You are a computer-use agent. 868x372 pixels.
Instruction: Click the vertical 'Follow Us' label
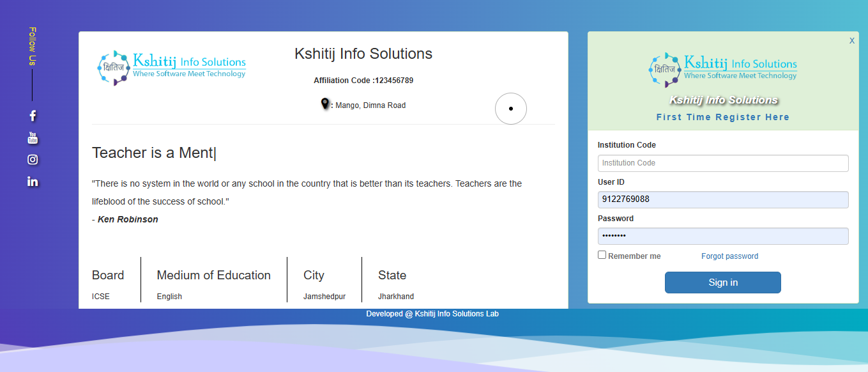click(33, 46)
